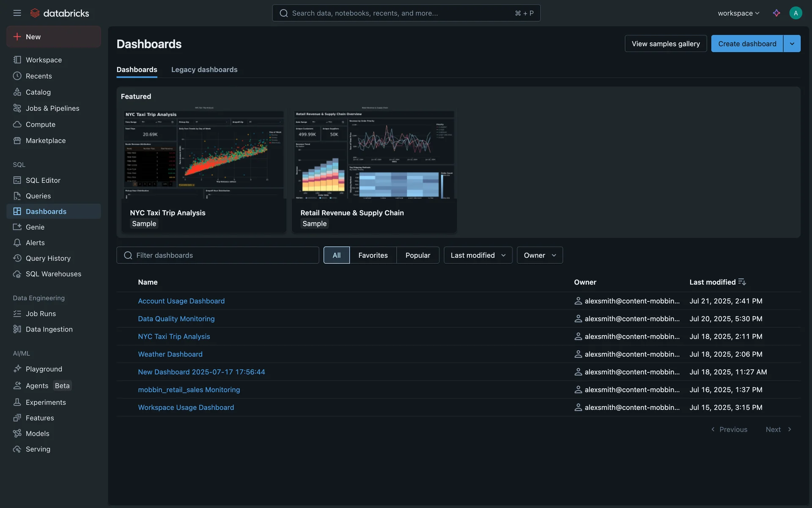
Task: Open the SQL Editor icon
Action: click(x=17, y=180)
